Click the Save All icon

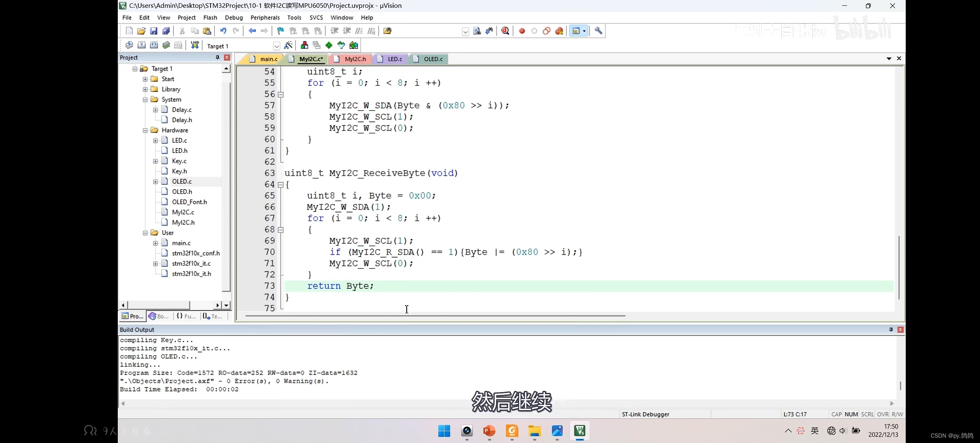click(x=166, y=31)
